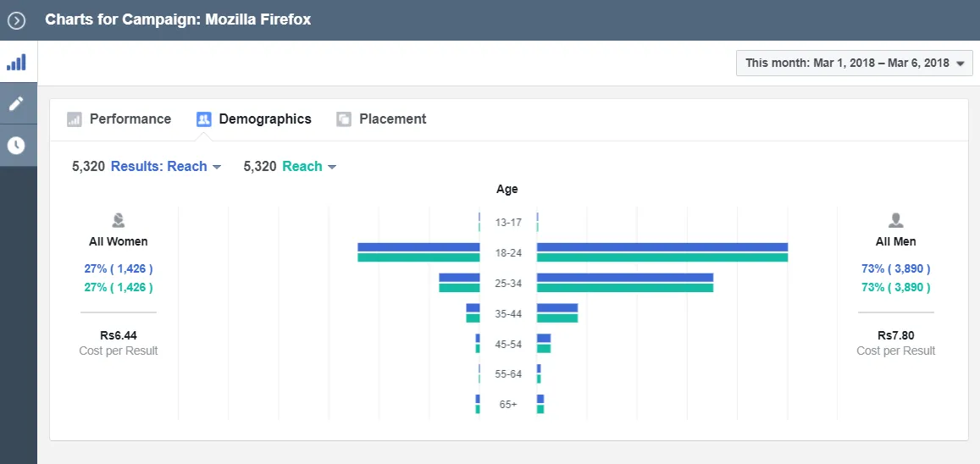The image size is (980, 464).
Task: Click the 65+ age group label
Action: point(507,405)
